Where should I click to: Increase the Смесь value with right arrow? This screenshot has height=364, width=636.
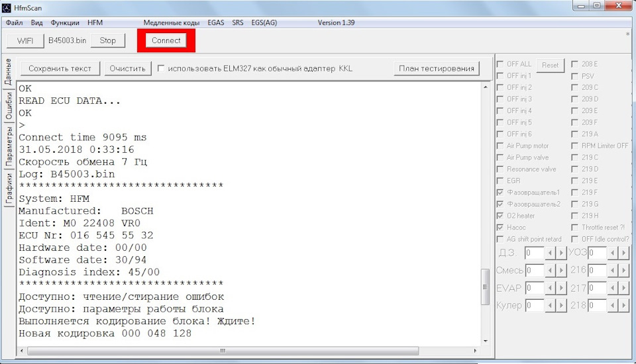click(561, 271)
